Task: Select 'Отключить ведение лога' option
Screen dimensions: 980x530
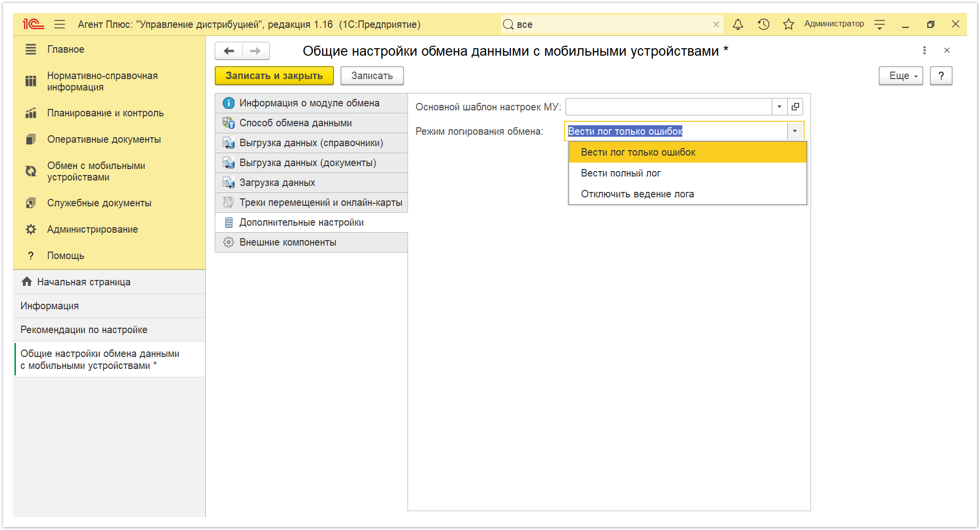Action: (x=687, y=194)
